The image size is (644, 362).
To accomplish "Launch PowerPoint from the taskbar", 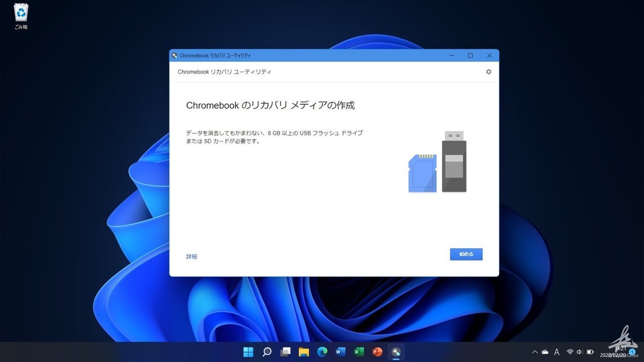I will (377, 352).
